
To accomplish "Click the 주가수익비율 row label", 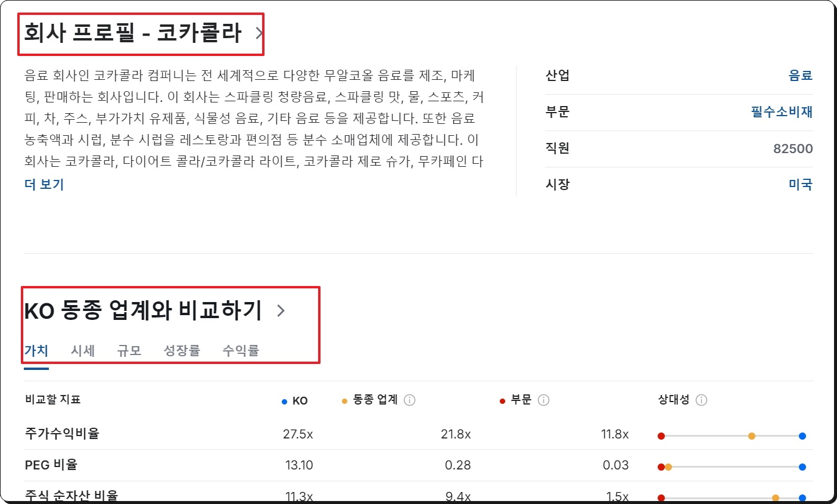I will tap(62, 433).
